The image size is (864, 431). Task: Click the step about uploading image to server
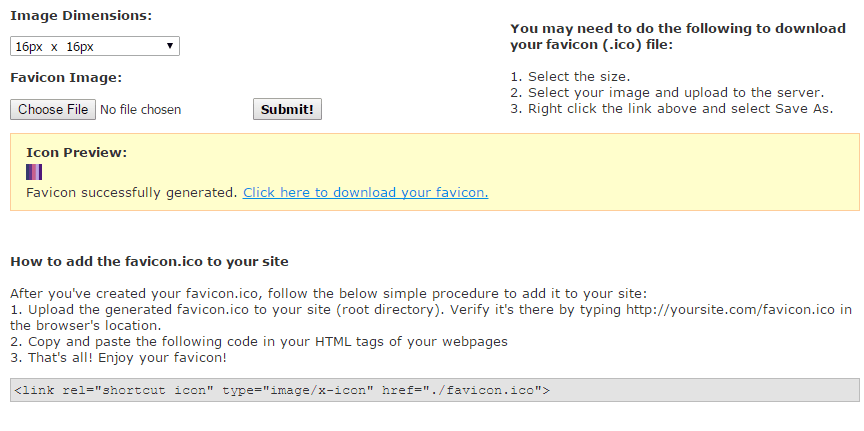click(667, 93)
